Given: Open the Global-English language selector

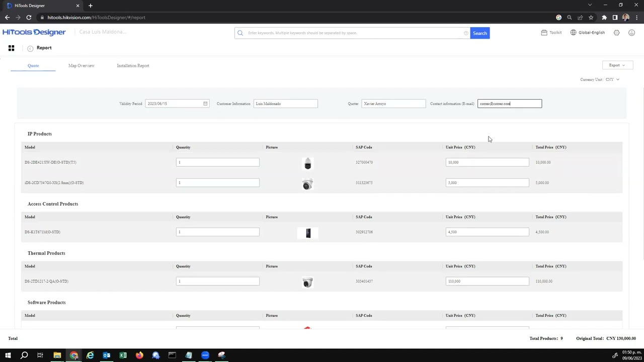Looking at the screenshot, I should point(588,33).
